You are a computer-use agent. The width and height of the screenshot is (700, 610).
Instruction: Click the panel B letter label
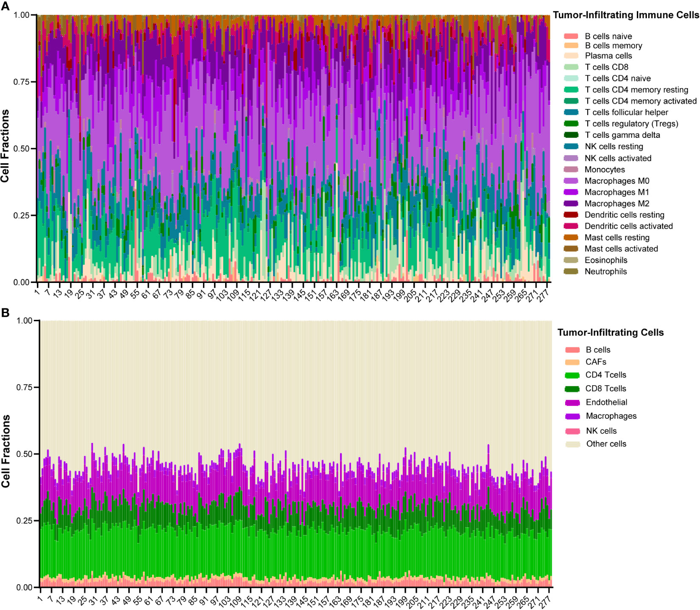point(5,313)
